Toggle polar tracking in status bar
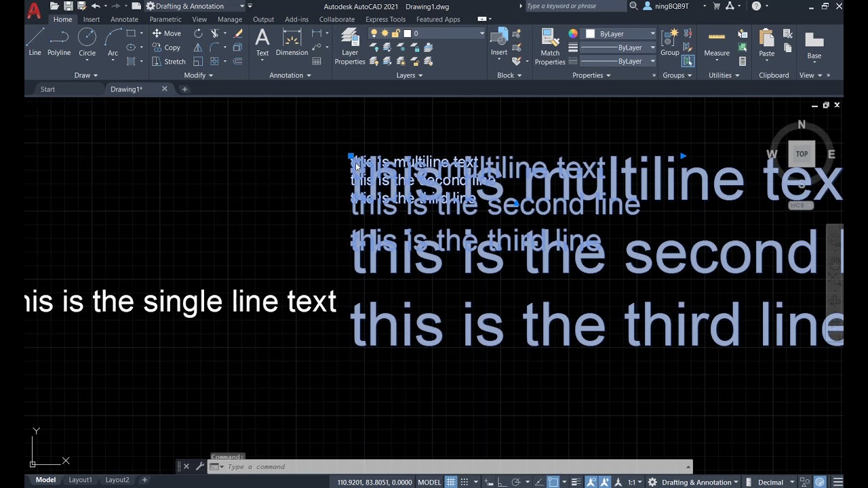The image size is (868, 488). [516, 482]
